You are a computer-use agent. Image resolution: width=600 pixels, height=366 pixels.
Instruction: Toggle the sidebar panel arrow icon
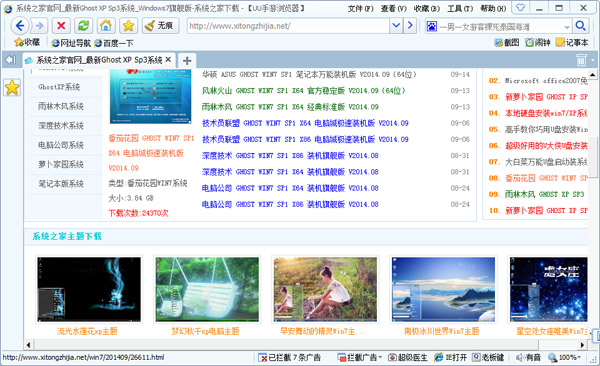11,60
